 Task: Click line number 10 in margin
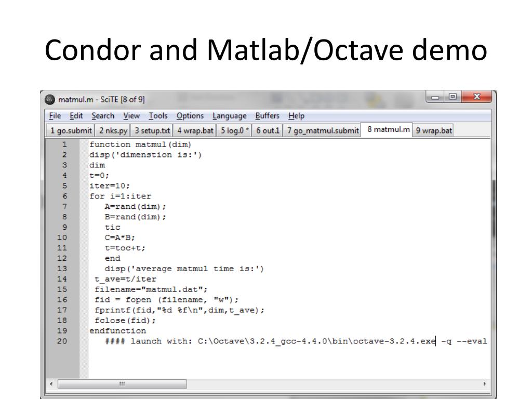[x=62, y=237]
